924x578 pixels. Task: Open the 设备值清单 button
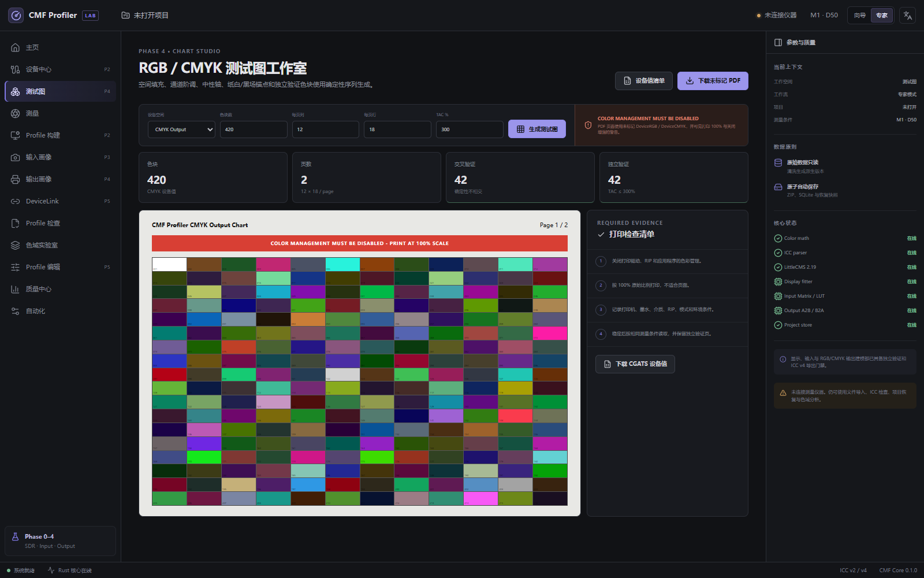point(644,81)
